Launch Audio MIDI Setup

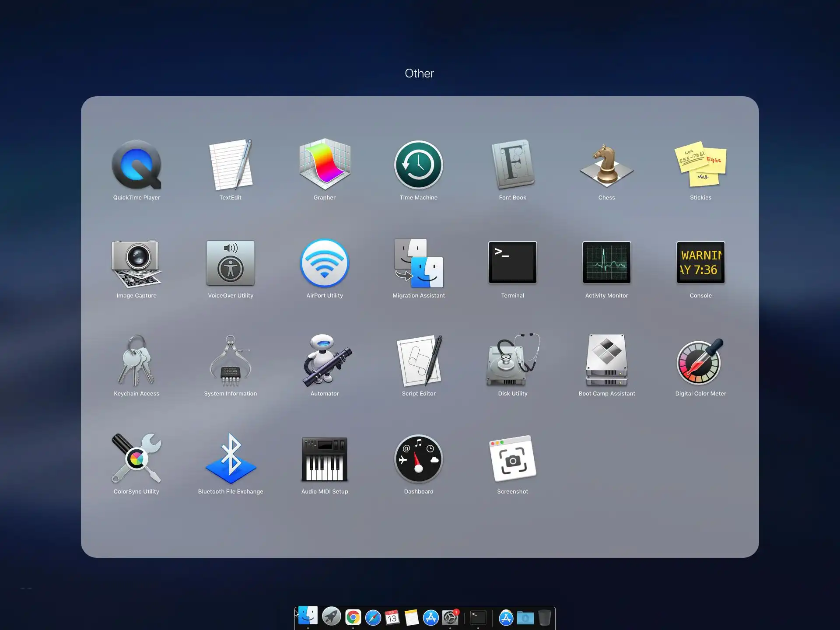click(325, 459)
